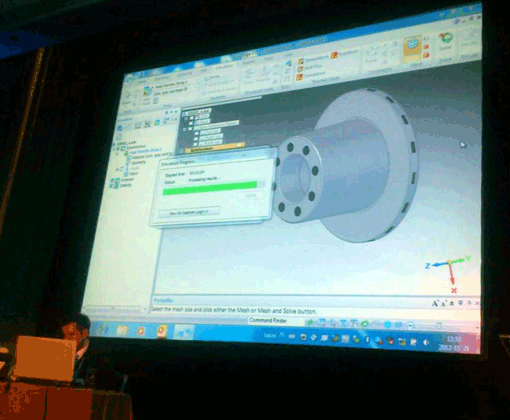Select the orange highlighted row in PathFinder
This screenshot has width=510, height=420.
[x=214, y=147]
